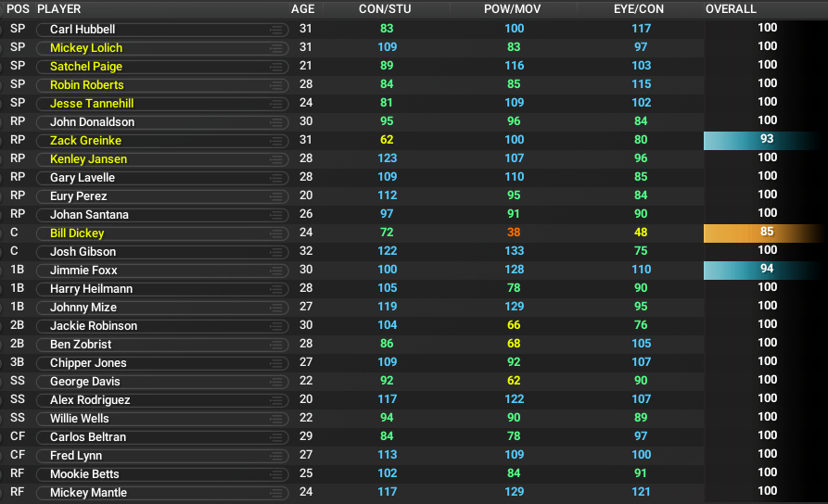Open the menu icon on Eury Perez's row

point(276,196)
